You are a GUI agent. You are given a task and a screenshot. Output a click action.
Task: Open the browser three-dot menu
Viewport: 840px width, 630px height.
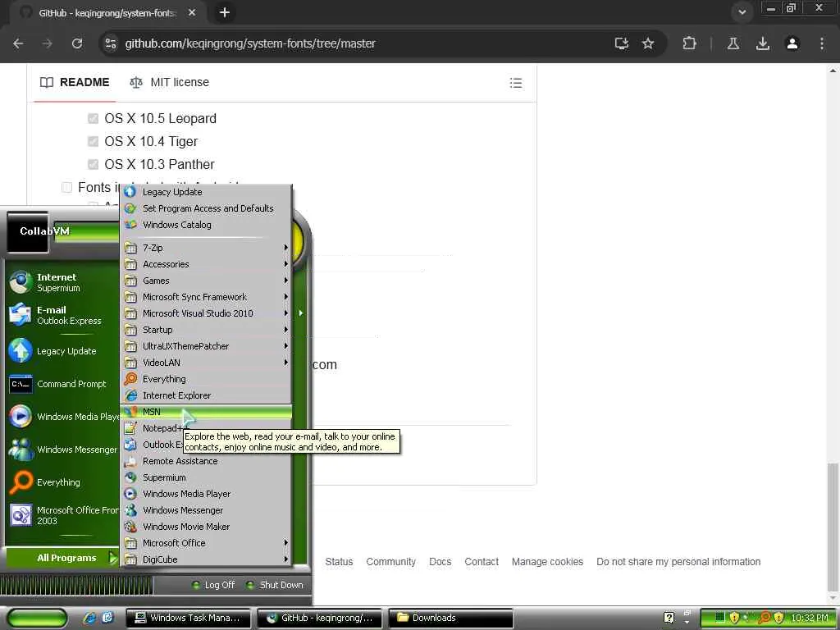[x=822, y=43]
